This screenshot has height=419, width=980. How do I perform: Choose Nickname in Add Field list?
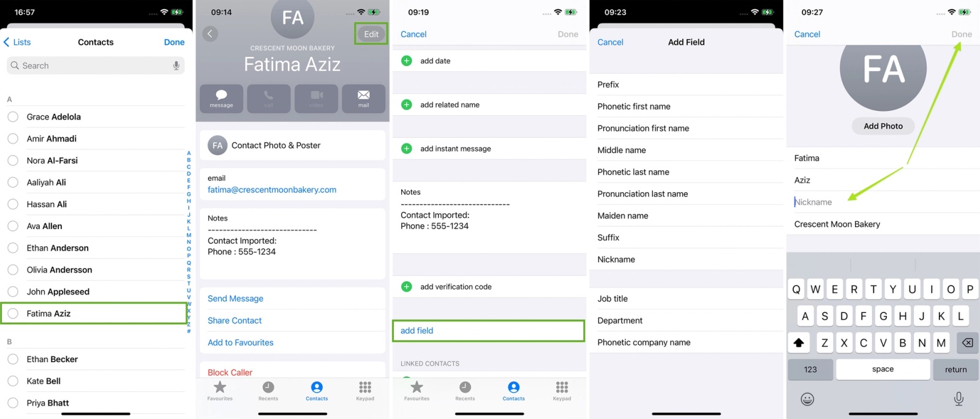click(686, 259)
